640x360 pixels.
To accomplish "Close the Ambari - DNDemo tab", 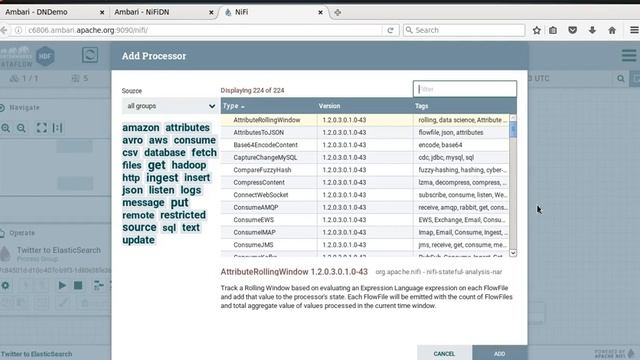I will click(102, 13).
